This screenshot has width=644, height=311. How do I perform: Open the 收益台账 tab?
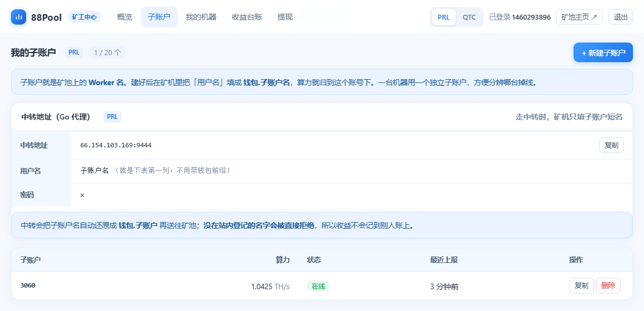[247, 17]
